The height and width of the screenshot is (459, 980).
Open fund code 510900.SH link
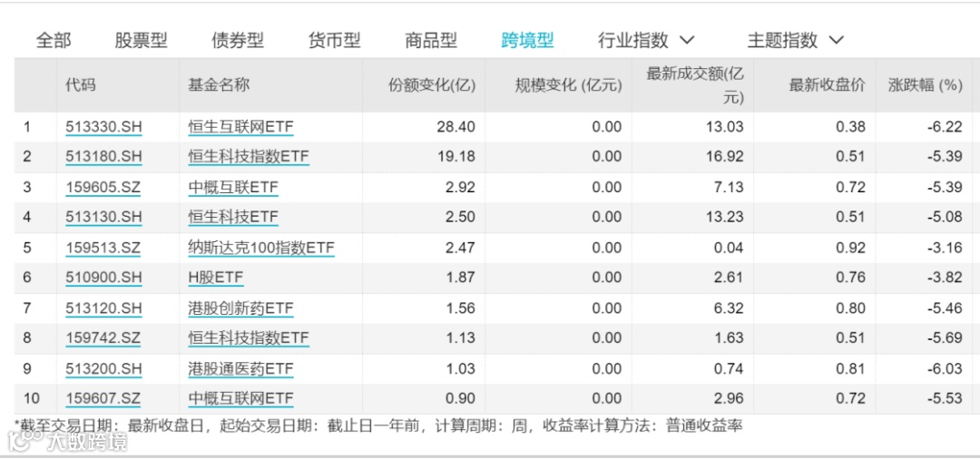pyautogui.click(x=103, y=278)
